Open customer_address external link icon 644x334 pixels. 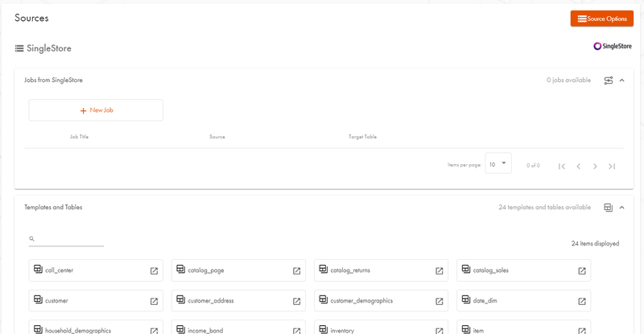pos(296,301)
